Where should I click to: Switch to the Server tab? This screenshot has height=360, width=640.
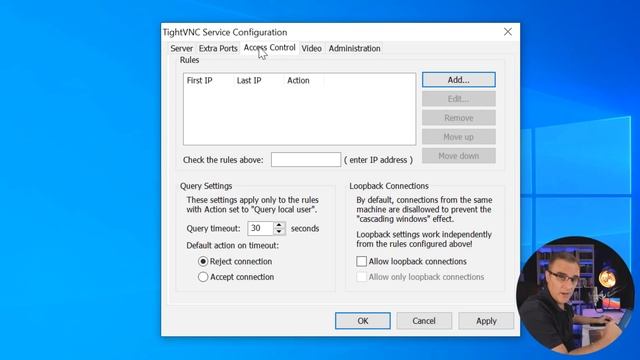click(181, 49)
